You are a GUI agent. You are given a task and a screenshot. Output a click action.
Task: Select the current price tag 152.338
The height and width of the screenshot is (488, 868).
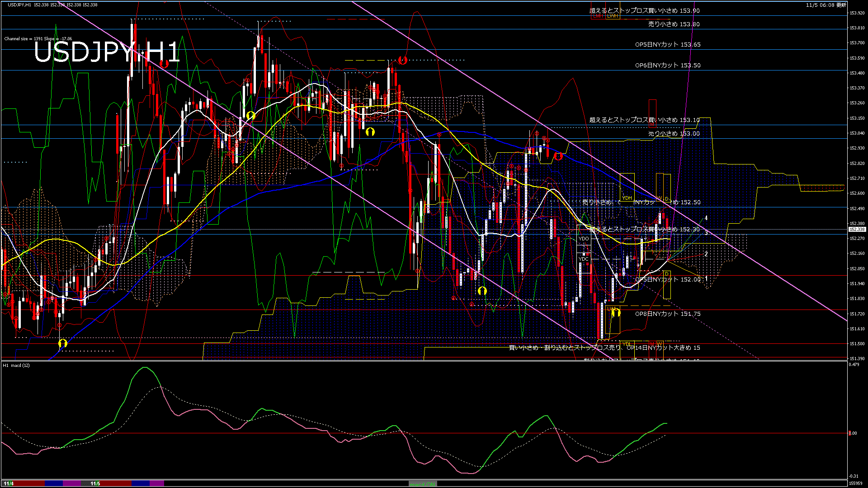pos(857,230)
